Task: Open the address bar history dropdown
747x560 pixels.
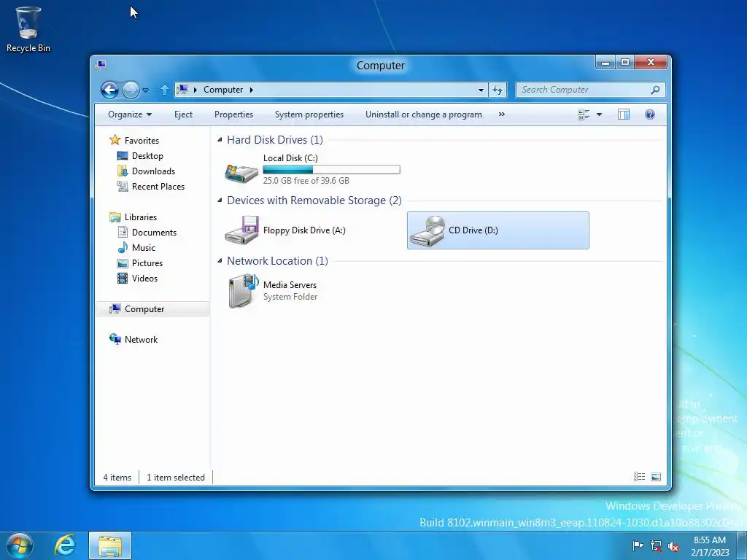Action: [x=481, y=90]
